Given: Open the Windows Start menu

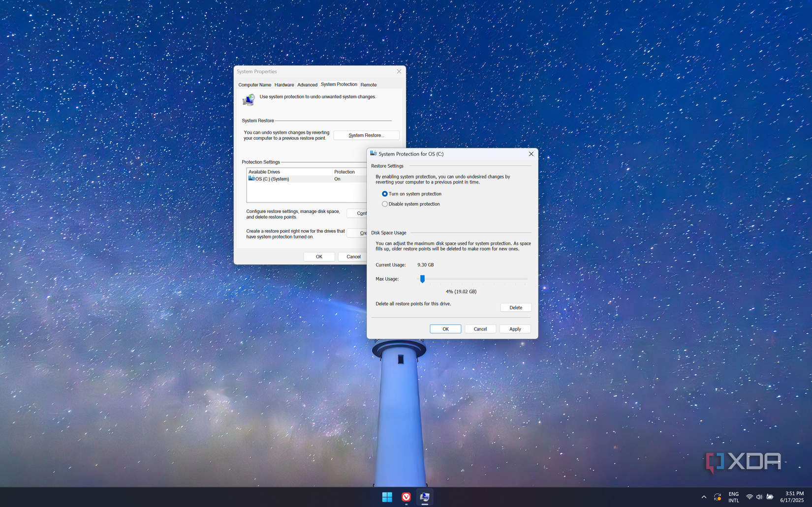Looking at the screenshot, I should (387, 497).
